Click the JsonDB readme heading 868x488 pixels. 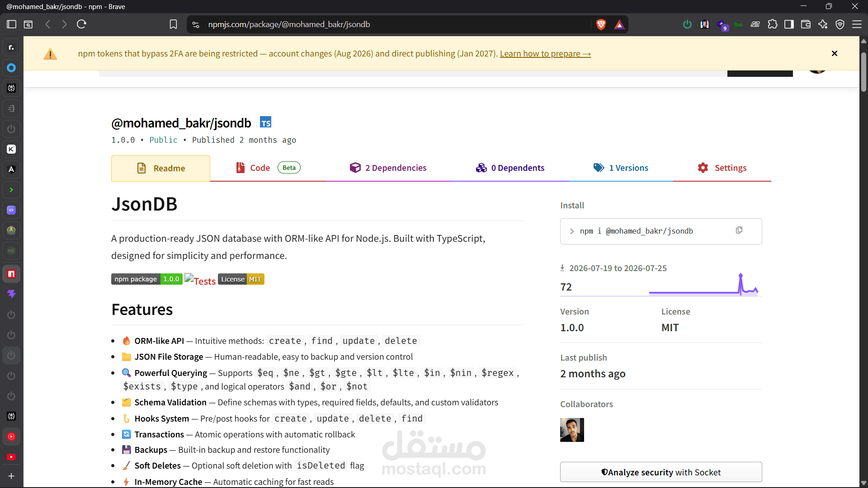coord(144,204)
